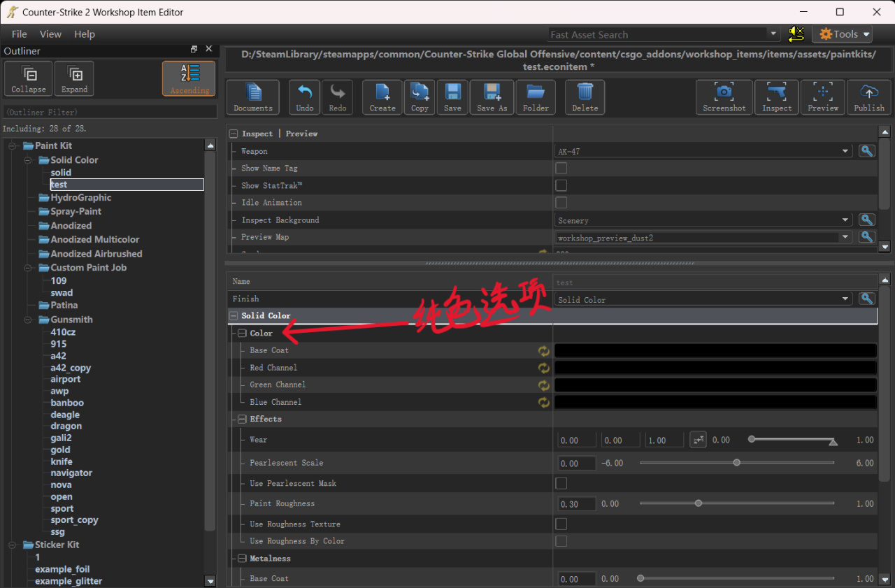The width and height of the screenshot is (895, 588).
Task: Open the Inspect Background Scenery dropdown
Action: 703,220
